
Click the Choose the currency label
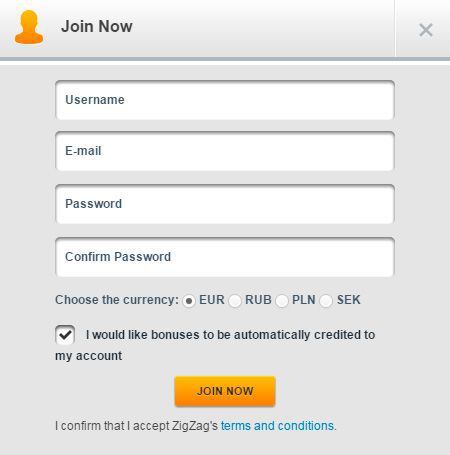(x=117, y=300)
